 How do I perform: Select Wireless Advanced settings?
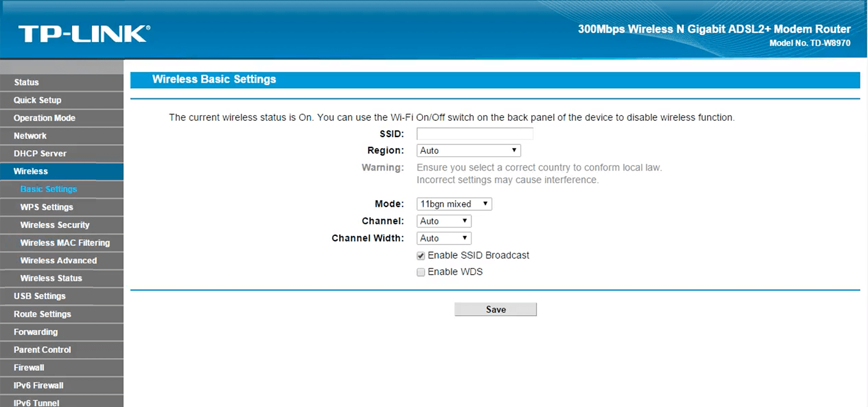point(58,261)
